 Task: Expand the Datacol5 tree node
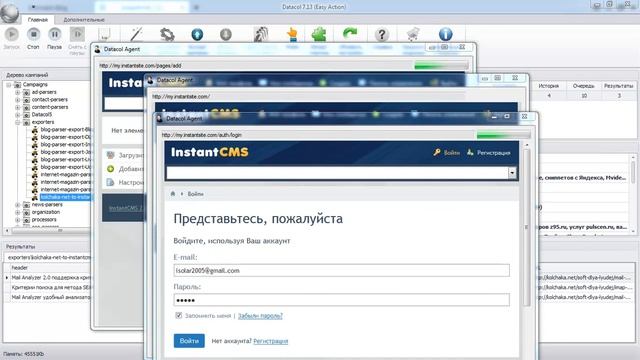tap(18, 115)
